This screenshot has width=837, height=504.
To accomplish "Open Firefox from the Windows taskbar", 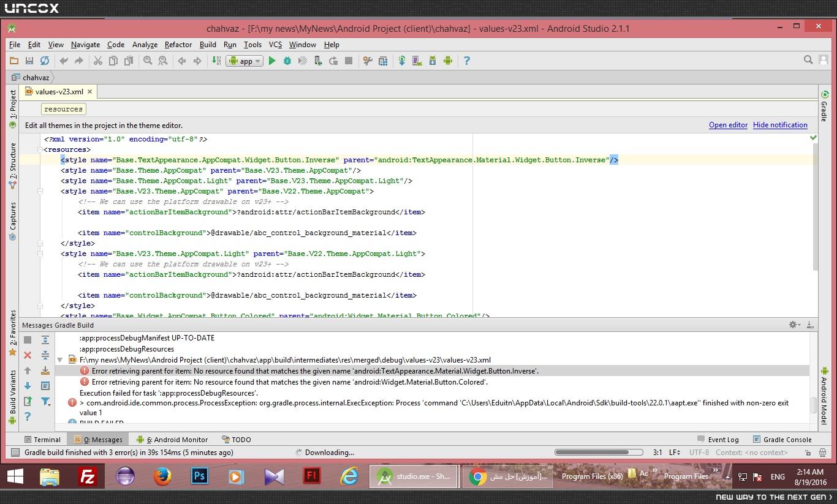I will (162, 476).
